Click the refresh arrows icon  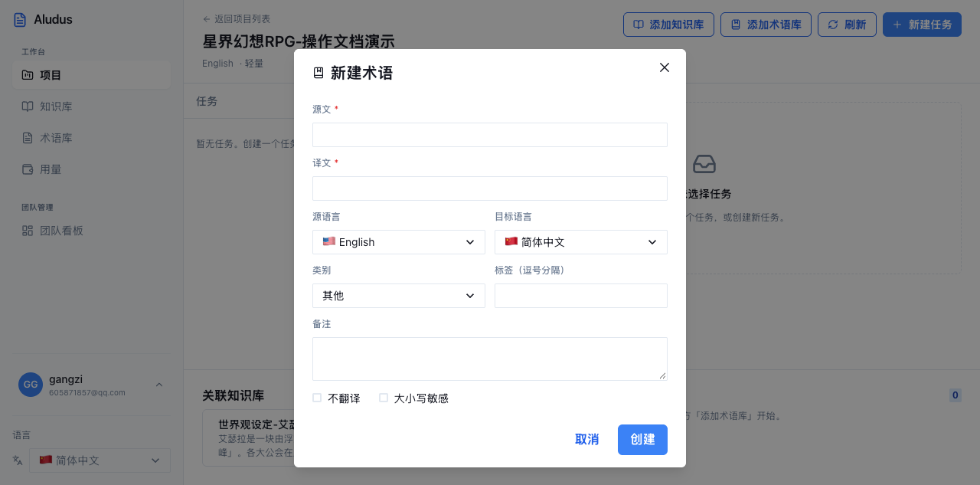(x=833, y=25)
